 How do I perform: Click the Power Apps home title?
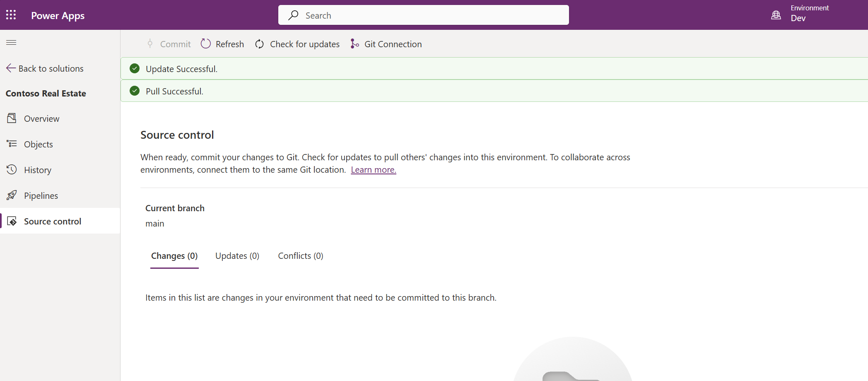coord(58,16)
